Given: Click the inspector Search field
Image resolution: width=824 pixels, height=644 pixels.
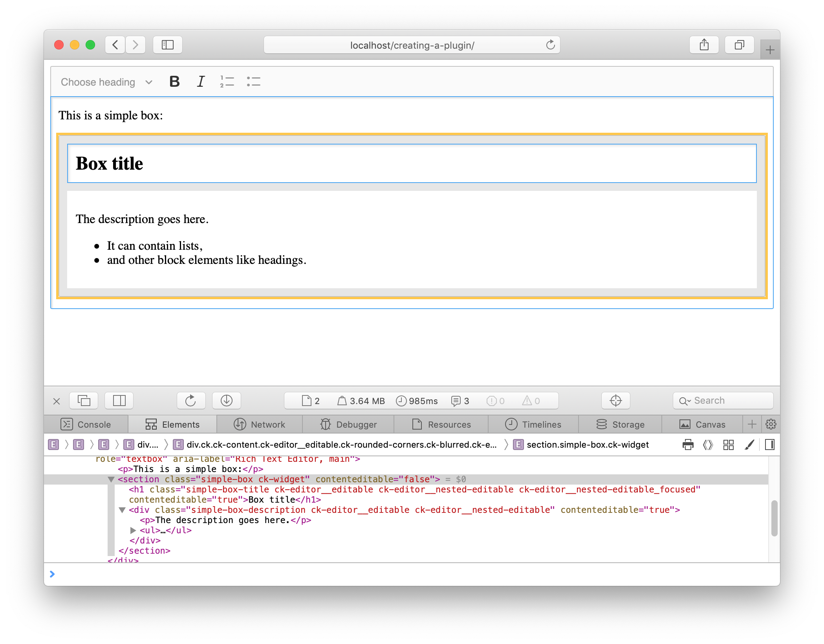Looking at the screenshot, I should pos(723,401).
